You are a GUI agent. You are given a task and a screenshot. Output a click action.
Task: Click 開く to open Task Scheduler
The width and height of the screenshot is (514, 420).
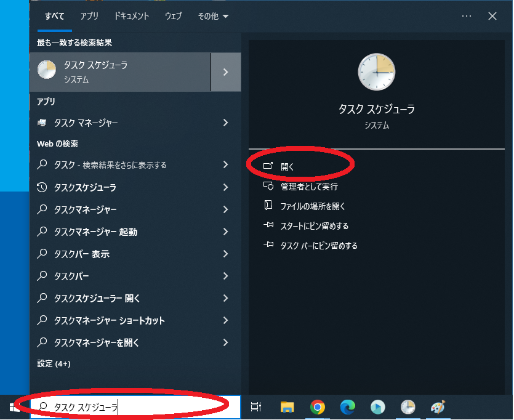pos(287,166)
